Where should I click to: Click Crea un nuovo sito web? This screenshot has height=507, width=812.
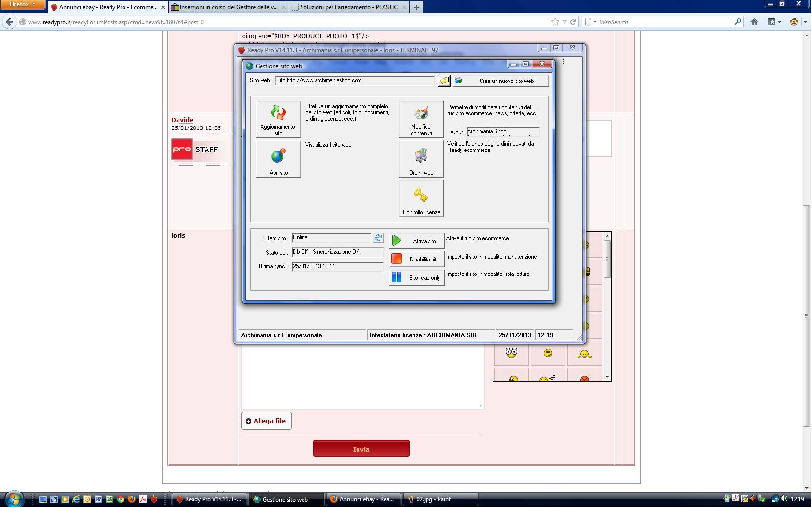(x=500, y=81)
